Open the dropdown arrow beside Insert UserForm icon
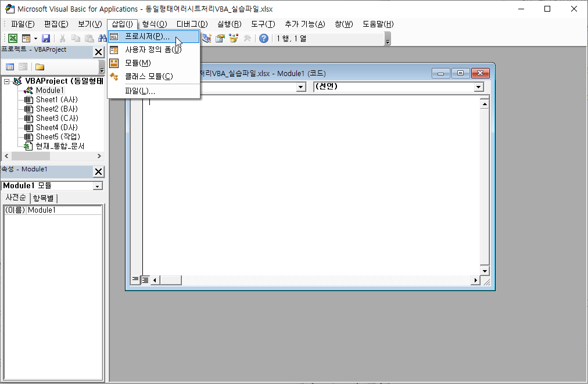Viewport: 588px width, 384px height. [x=35, y=38]
